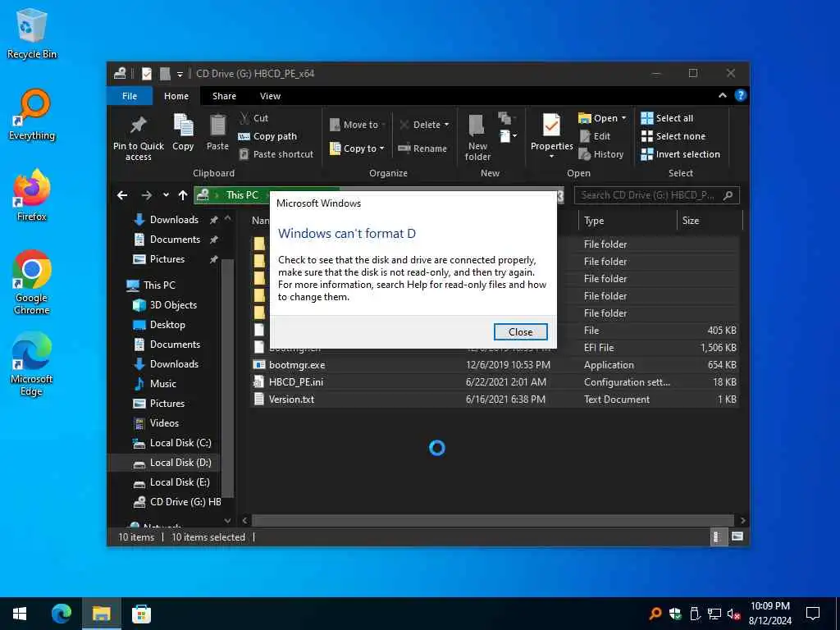Switch to the Share ribbon tab
This screenshot has width=840, height=630.
pyautogui.click(x=224, y=96)
